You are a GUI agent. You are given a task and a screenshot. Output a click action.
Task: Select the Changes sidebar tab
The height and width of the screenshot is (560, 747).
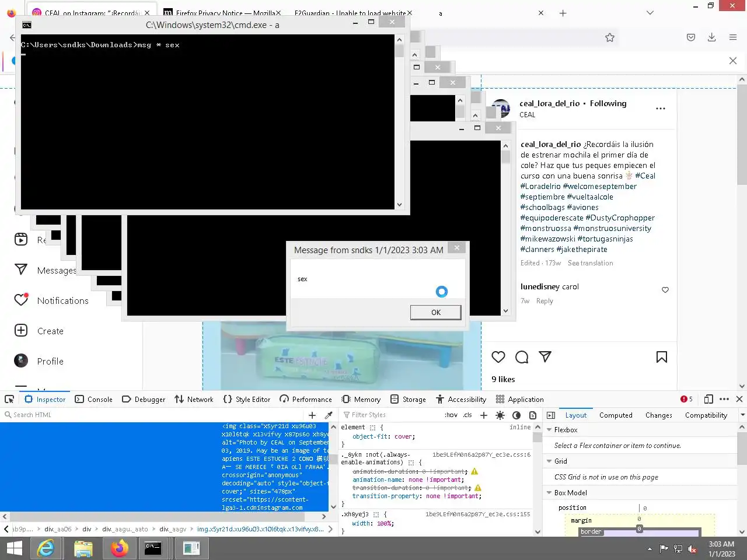[x=659, y=415]
